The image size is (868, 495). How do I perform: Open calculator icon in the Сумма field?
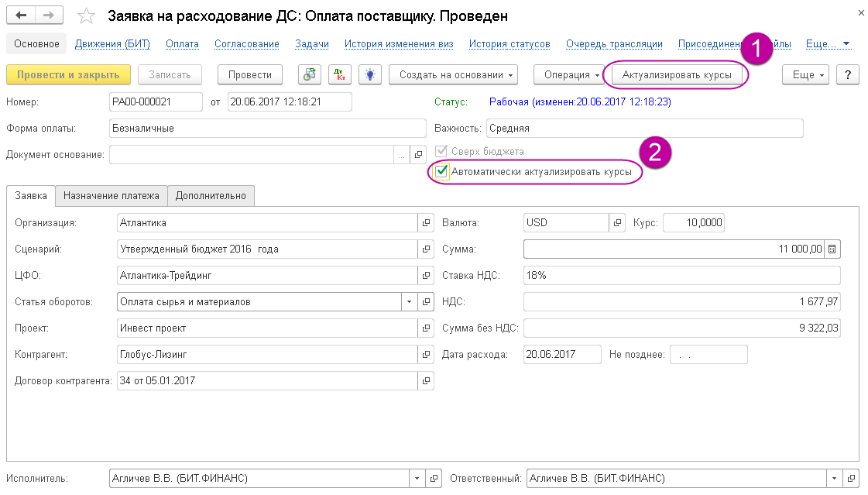coord(832,249)
